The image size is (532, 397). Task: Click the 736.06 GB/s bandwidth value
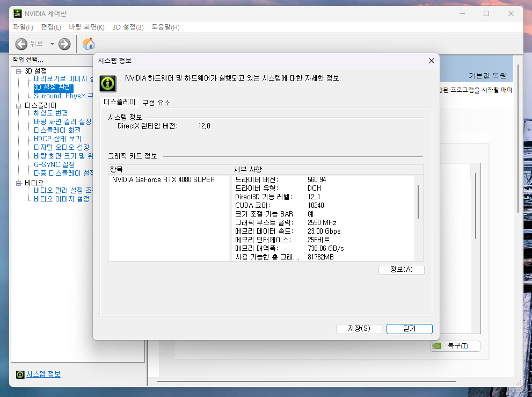(326, 249)
